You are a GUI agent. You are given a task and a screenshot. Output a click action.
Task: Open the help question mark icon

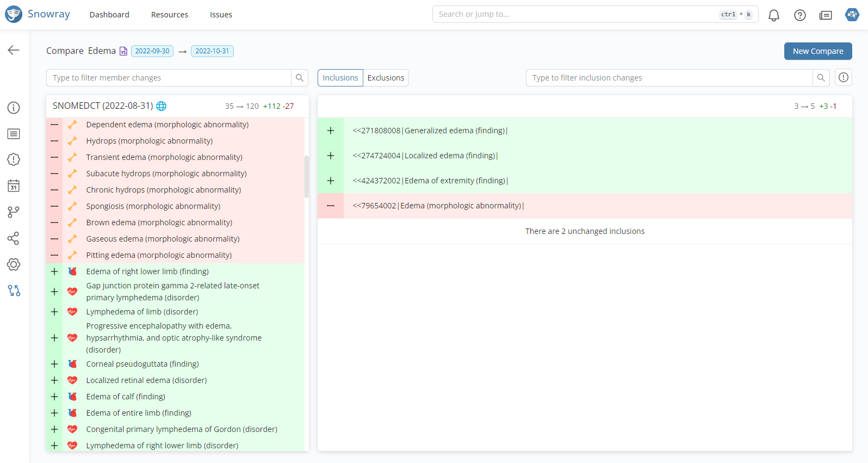(x=799, y=15)
